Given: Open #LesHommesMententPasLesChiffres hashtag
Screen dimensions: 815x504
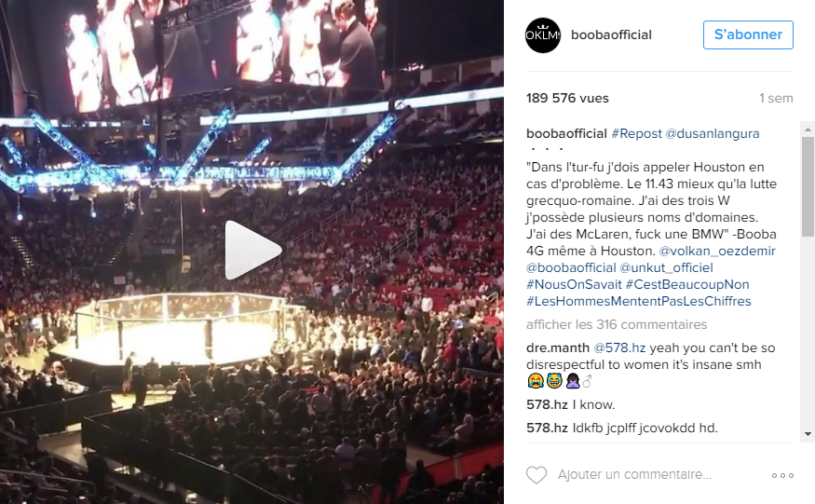Looking at the screenshot, I should tap(638, 301).
